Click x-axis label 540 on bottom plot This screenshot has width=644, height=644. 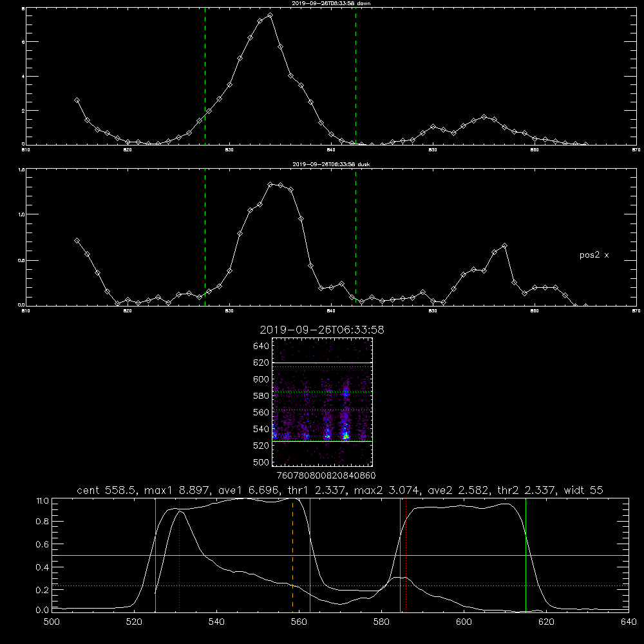(x=216, y=622)
